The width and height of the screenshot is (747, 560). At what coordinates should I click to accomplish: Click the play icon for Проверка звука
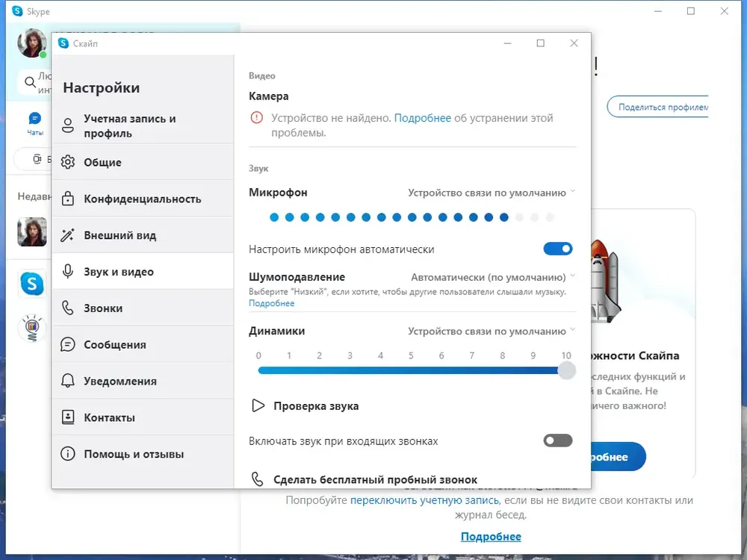coord(258,405)
